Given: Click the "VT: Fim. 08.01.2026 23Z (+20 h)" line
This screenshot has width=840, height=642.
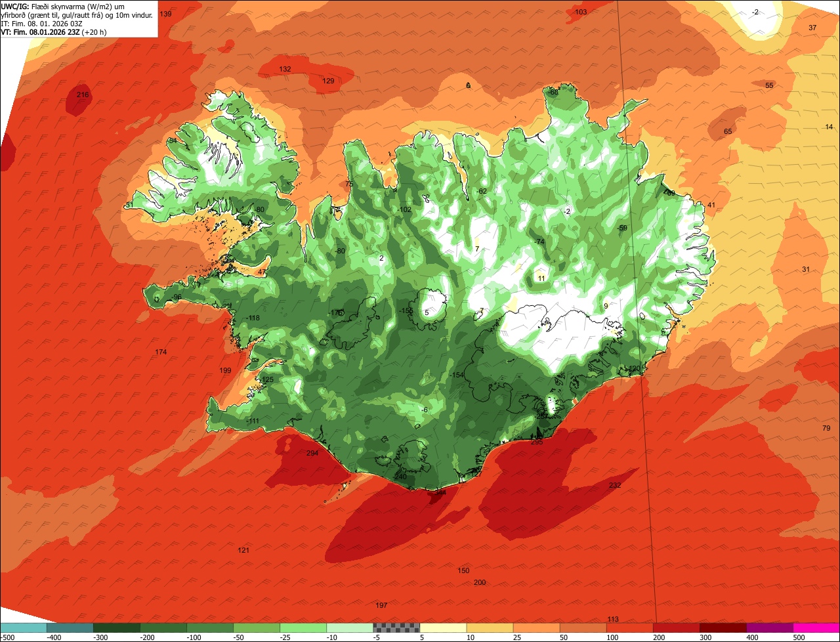Looking at the screenshot, I should point(54,32).
